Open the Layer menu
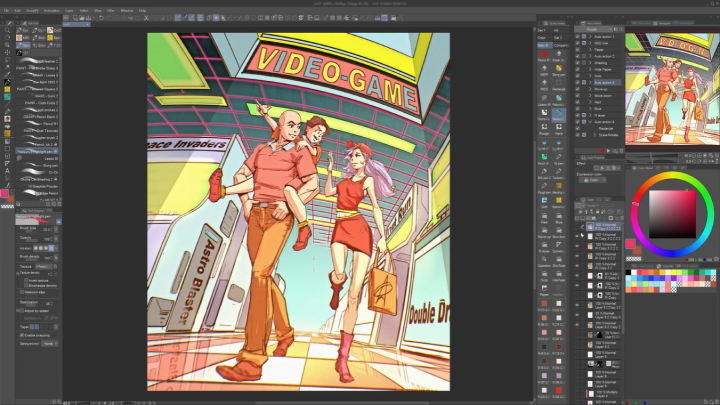Image resolution: width=720 pixels, height=405 pixels. tap(70, 11)
